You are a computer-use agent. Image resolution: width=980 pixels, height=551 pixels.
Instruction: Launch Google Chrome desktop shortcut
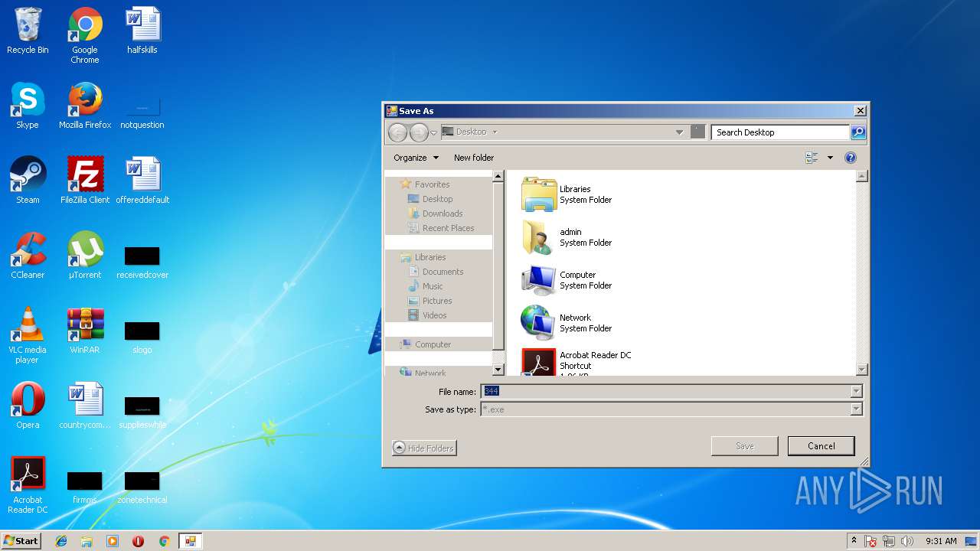[85, 35]
